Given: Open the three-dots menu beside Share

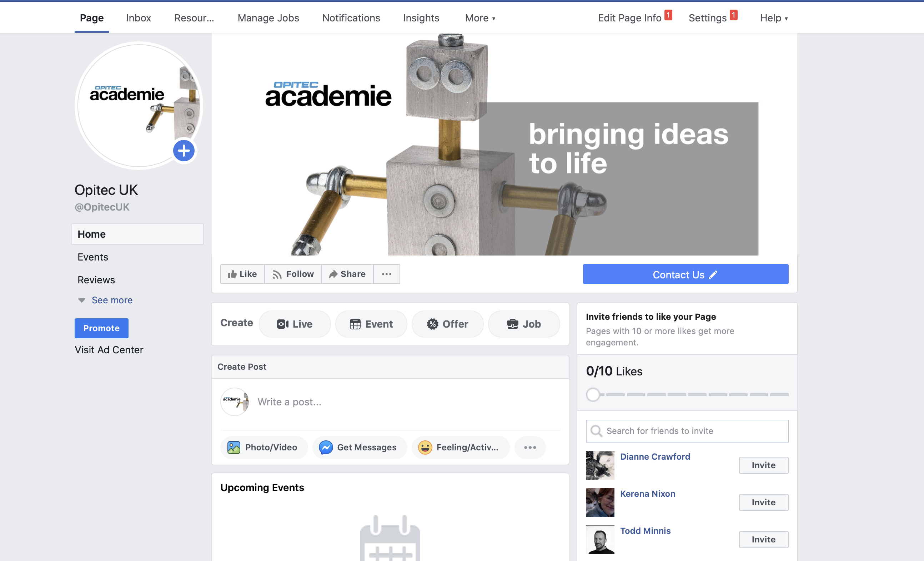Looking at the screenshot, I should [387, 274].
